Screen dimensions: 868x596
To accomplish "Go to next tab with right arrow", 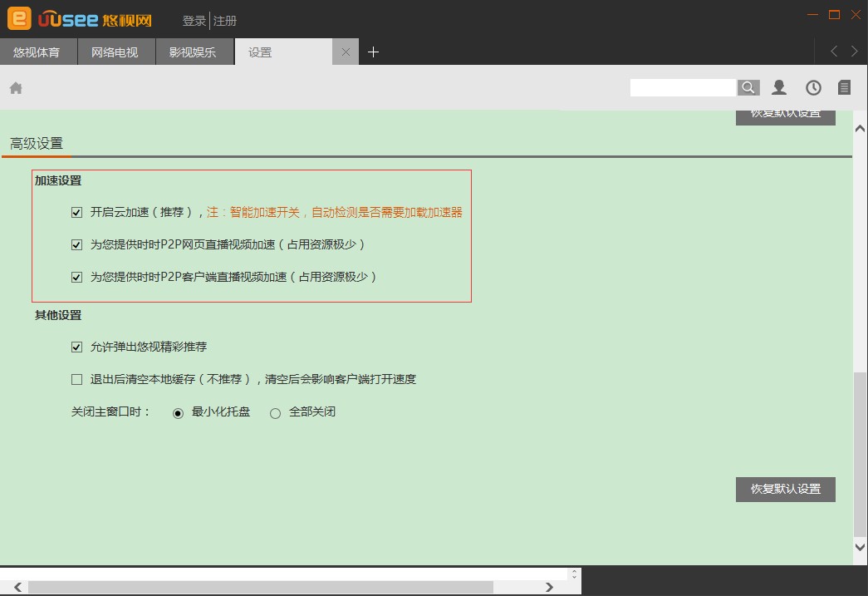I will 855,52.
